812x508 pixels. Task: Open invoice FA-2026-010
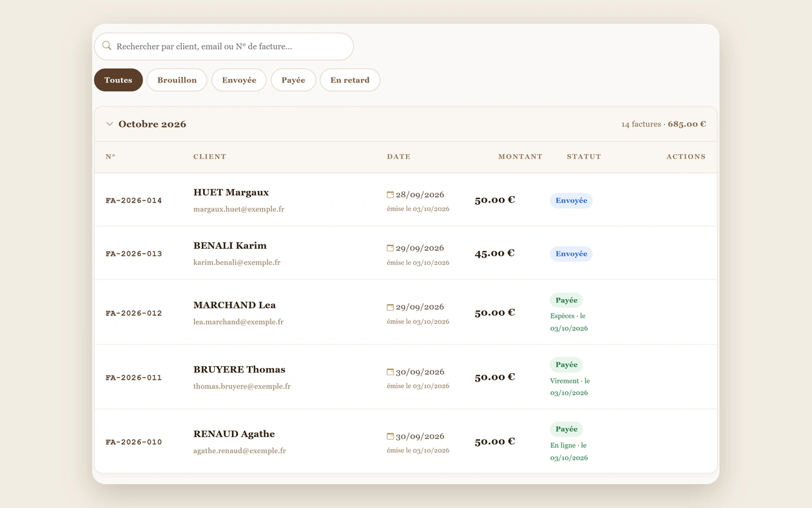134,442
